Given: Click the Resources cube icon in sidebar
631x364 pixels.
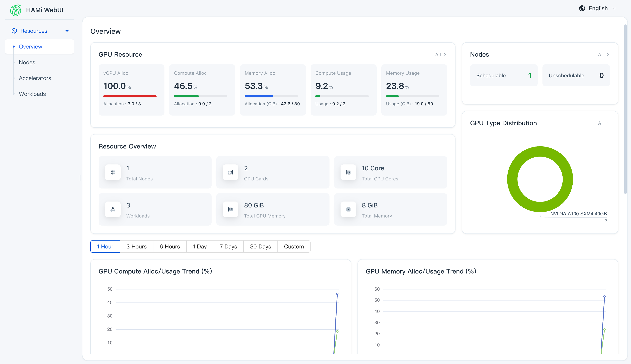Looking at the screenshot, I should pyautogui.click(x=14, y=31).
